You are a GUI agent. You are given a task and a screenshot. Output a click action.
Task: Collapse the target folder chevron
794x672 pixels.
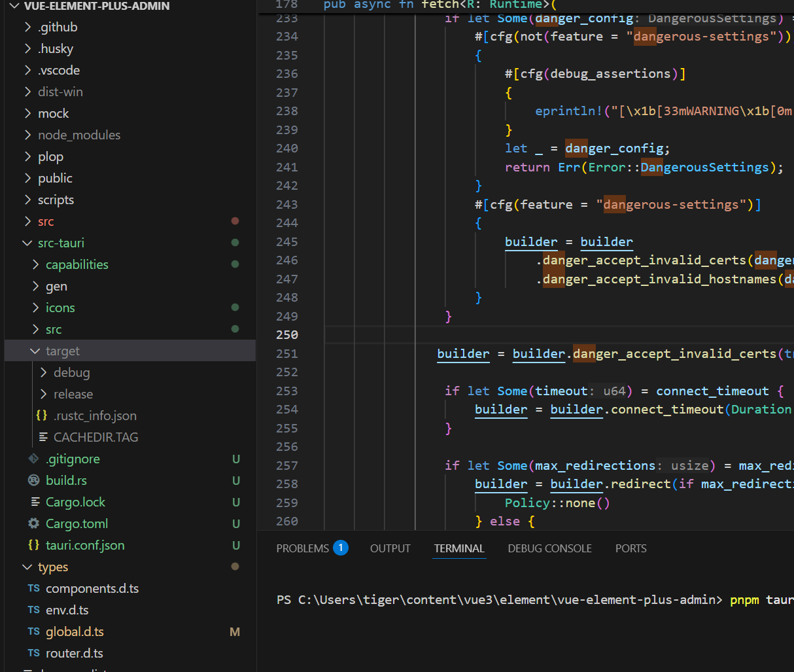coord(35,351)
